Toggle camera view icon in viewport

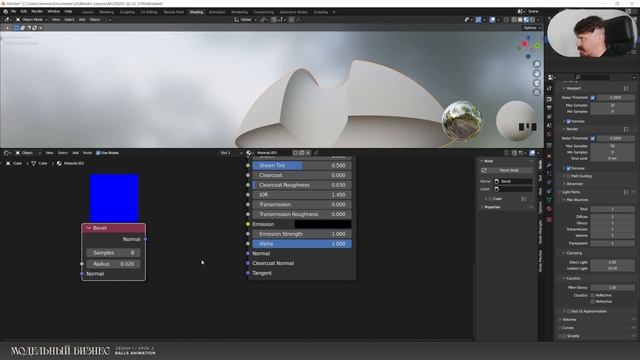click(537, 83)
